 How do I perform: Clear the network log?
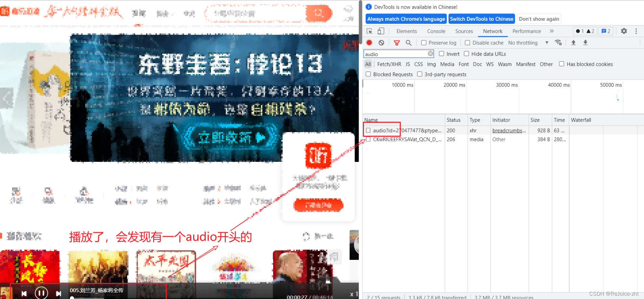pyautogui.click(x=381, y=43)
